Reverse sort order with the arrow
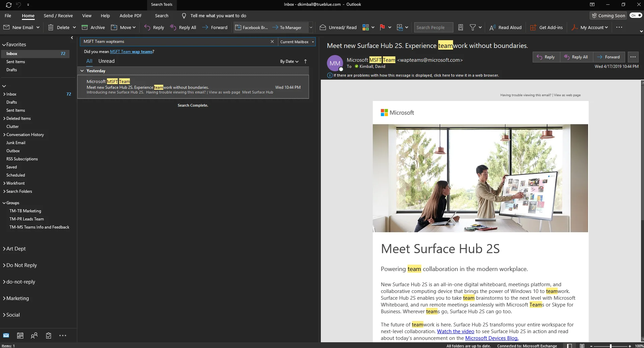Screen dimensions: 644x348 [x=305, y=61]
